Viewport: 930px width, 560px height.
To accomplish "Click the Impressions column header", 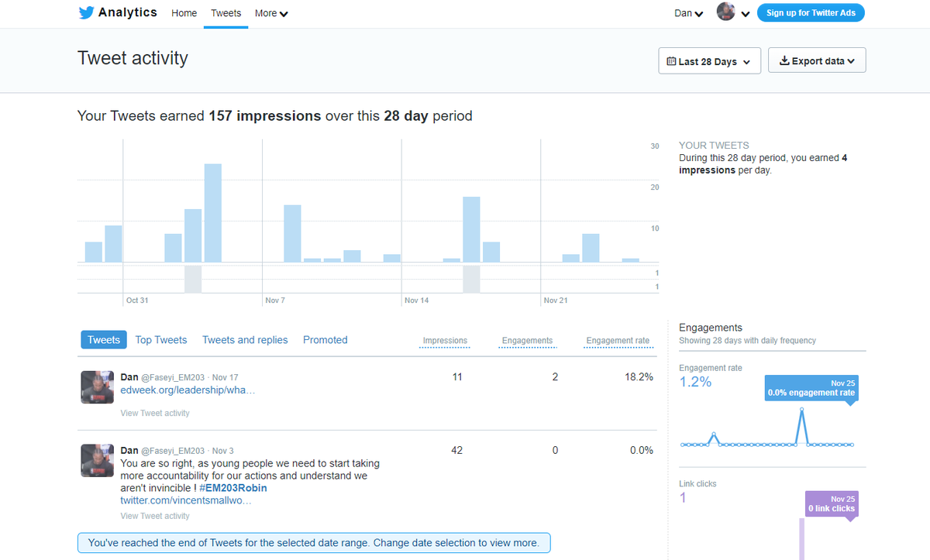I will pos(445,341).
